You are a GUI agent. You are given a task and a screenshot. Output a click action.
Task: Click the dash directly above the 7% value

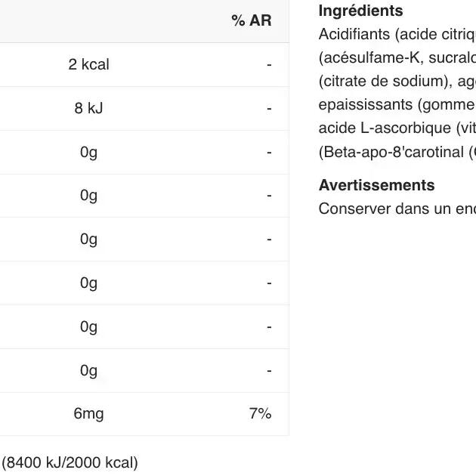coord(268,370)
